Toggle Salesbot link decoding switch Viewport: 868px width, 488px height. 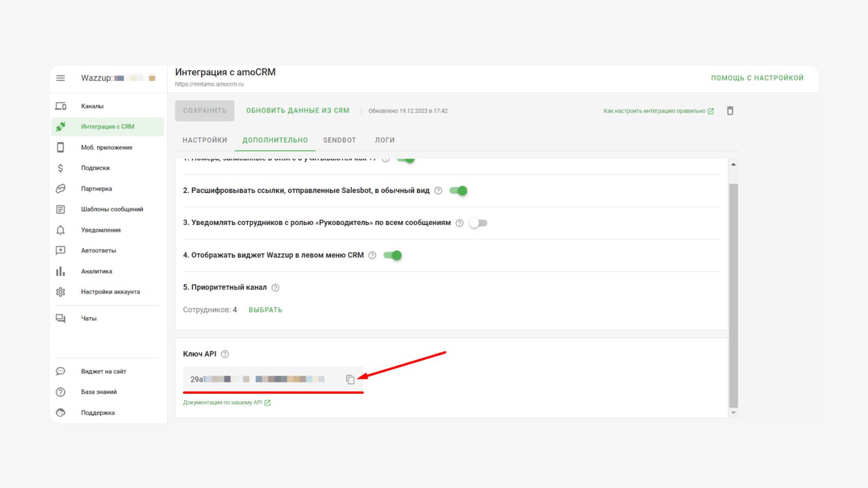pyautogui.click(x=458, y=191)
